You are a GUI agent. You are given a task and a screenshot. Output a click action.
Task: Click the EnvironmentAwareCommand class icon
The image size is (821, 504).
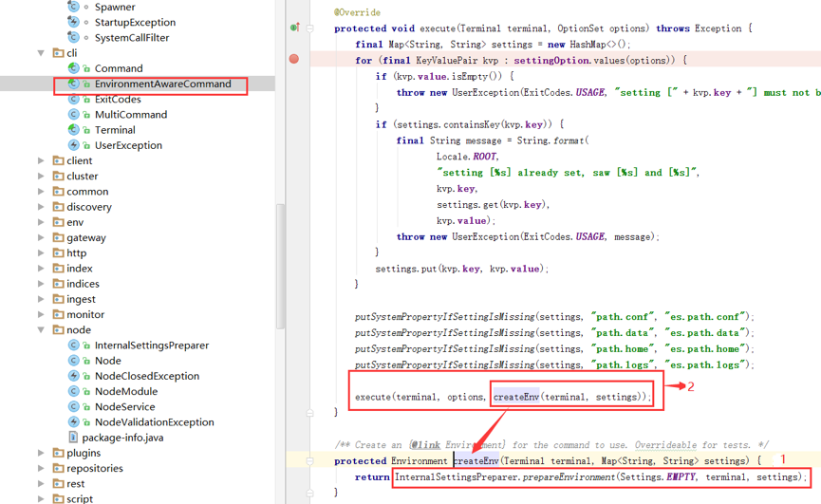point(73,84)
